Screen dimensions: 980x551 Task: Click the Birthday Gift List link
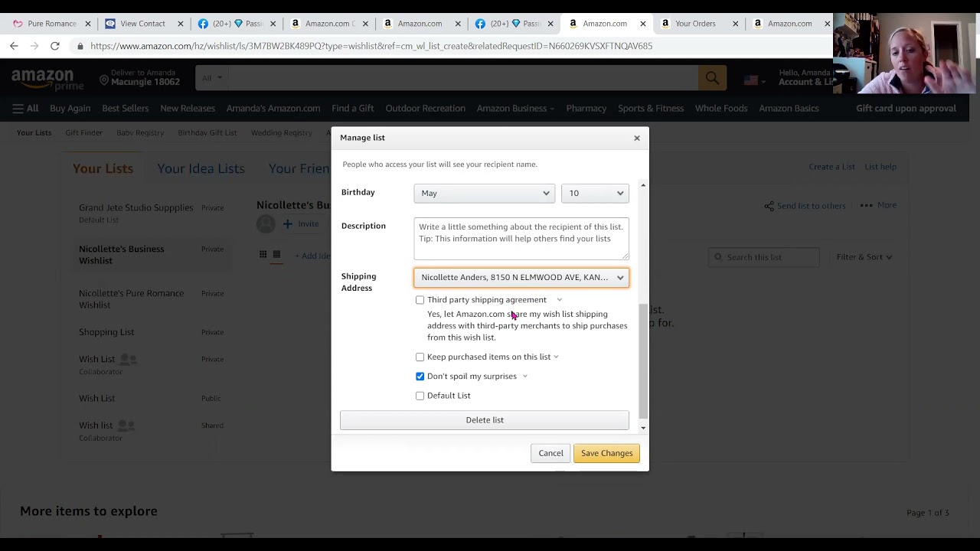[207, 133]
